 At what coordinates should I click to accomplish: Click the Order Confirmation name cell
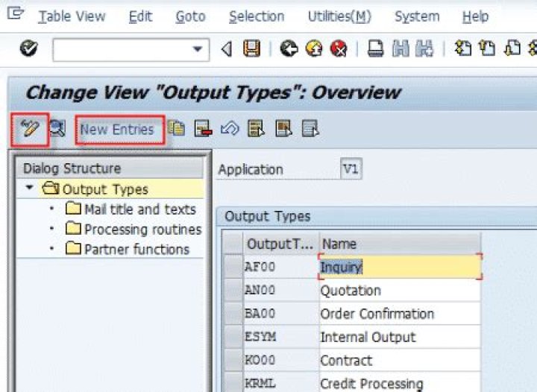(x=400, y=313)
